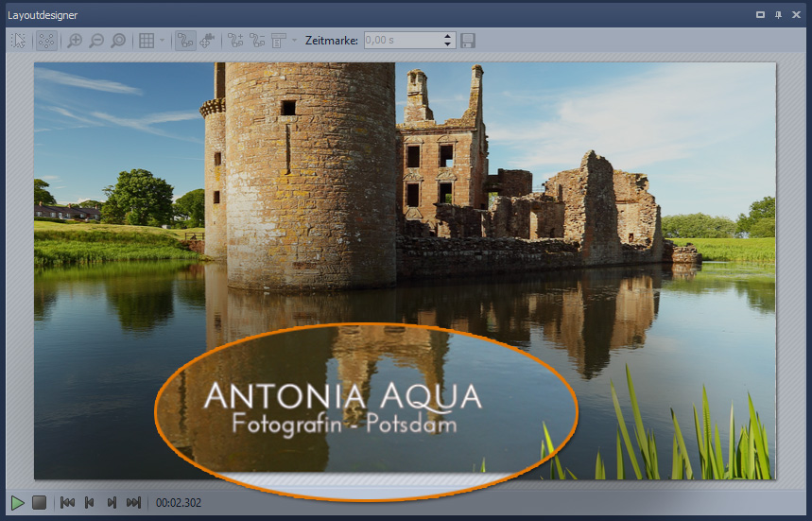The width and height of the screenshot is (812, 521).
Task: Maximize the Layoutdesigner panel
Action: point(760,14)
